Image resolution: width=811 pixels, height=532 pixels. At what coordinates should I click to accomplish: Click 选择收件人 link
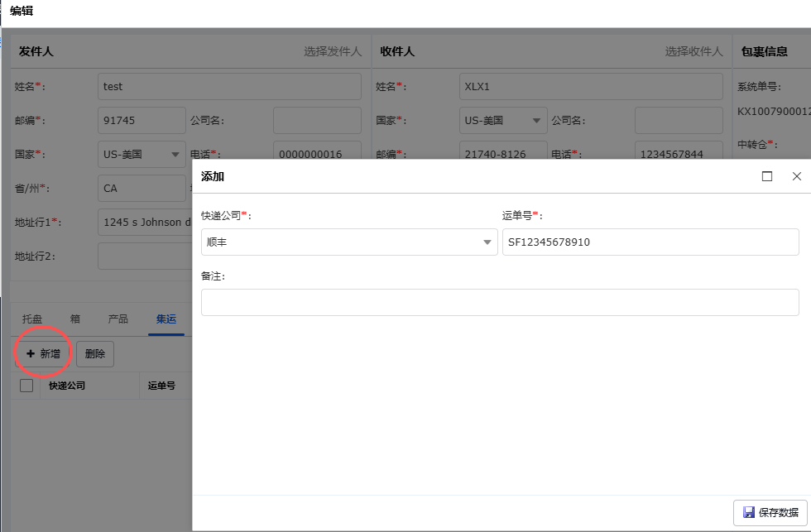[693, 51]
